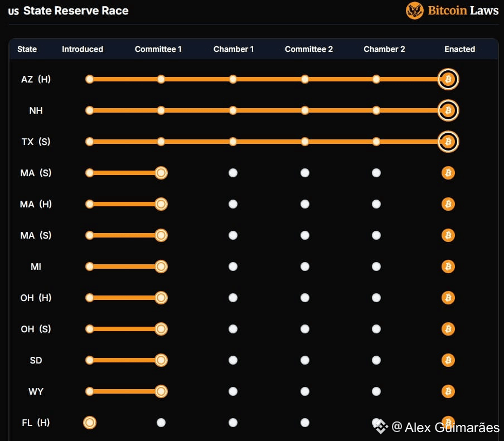Click the filled Introduced radio marker for FL (H)

[89, 423]
